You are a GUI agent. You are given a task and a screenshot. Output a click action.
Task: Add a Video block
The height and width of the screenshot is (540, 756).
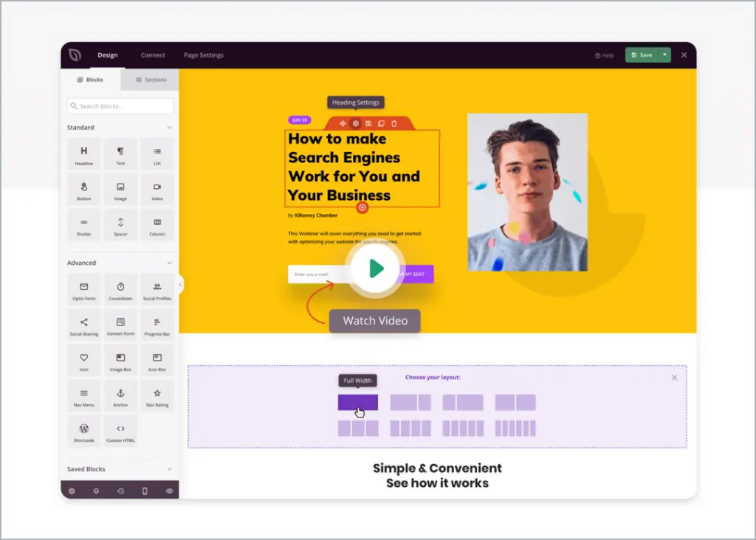tap(157, 190)
